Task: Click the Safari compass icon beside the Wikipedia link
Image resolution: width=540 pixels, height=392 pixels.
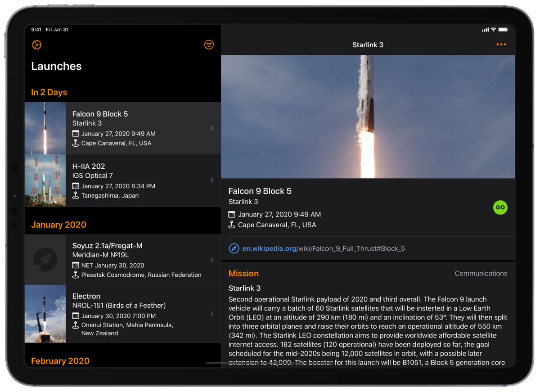Action: (x=234, y=248)
